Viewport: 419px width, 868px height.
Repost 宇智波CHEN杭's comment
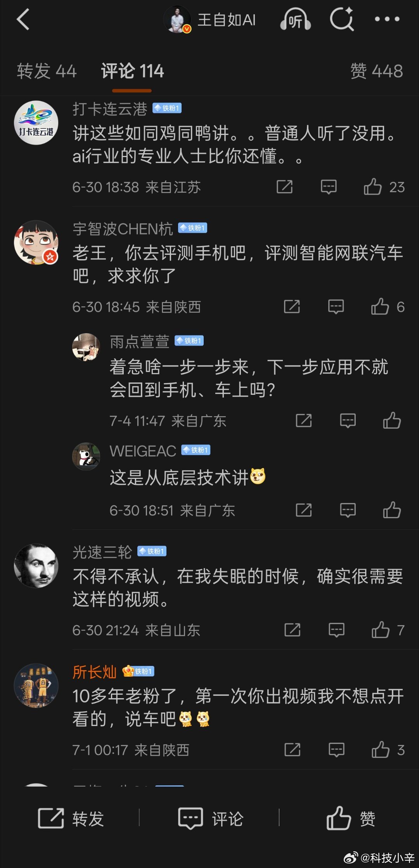292,307
